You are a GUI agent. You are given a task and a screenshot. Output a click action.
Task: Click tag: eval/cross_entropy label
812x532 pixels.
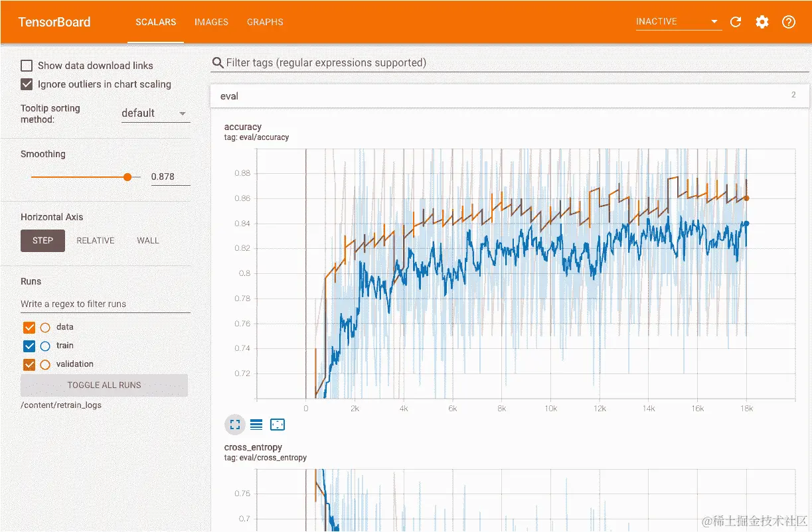(266, 458)
